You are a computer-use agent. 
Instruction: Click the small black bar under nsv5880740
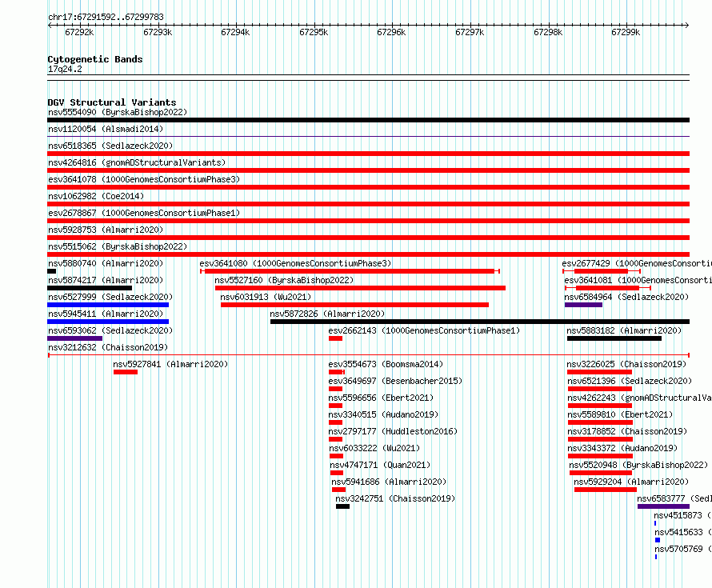coord(52,271)
